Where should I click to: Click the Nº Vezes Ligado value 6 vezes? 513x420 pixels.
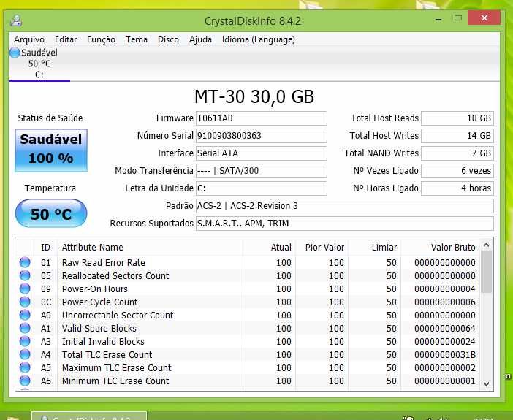(x=457, y=171)
